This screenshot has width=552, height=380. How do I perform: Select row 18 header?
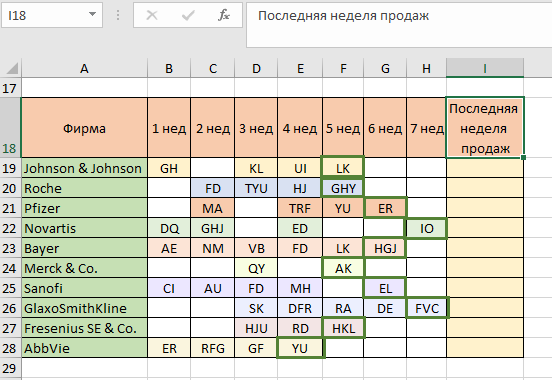tap(10, 127)
